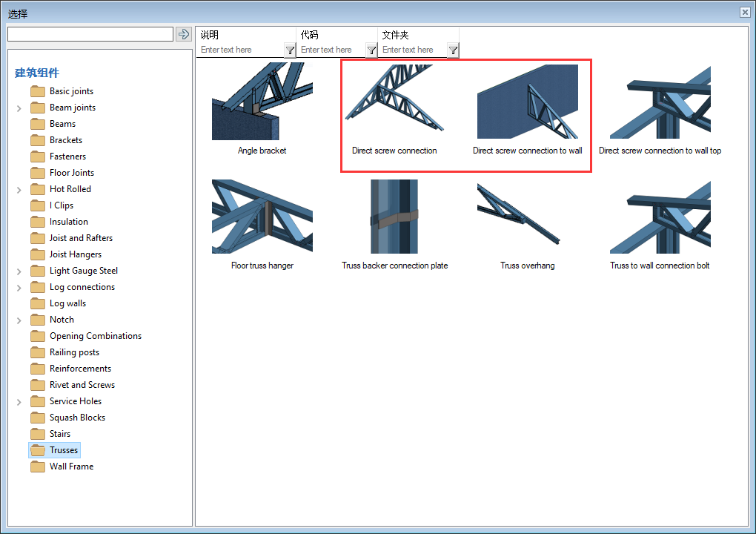The image size is (756, 534).
Task: Open the Joist and Rafters tree item
Action: pos(81,238)
